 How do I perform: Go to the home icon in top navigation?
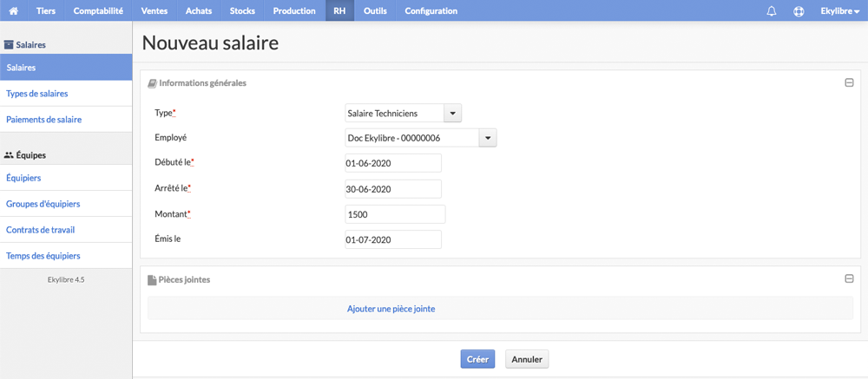click(x=14, y=10)
